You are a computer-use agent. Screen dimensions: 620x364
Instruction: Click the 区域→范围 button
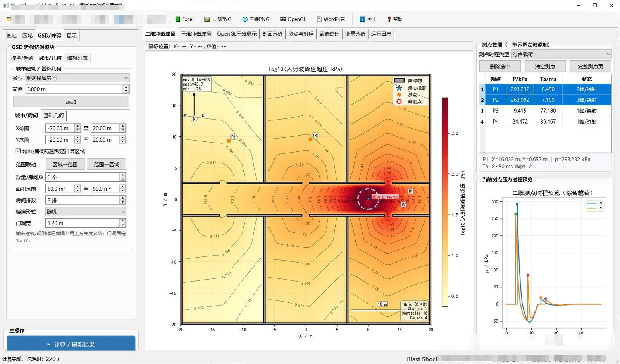pyautogui.click(x=65, y=164)
